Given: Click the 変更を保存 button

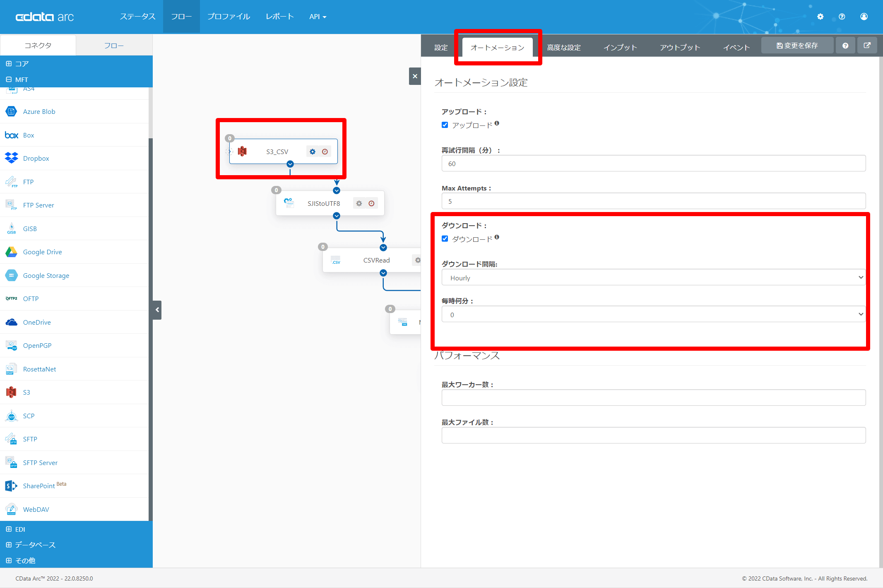Looking at the screenshot, I should tap(797, 46).
